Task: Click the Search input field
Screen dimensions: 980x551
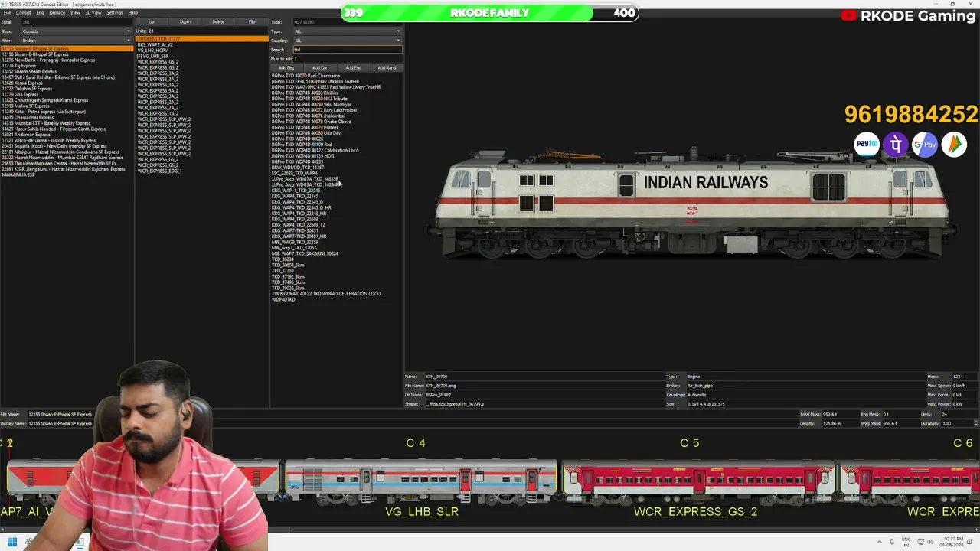Action: pos(347,50)
